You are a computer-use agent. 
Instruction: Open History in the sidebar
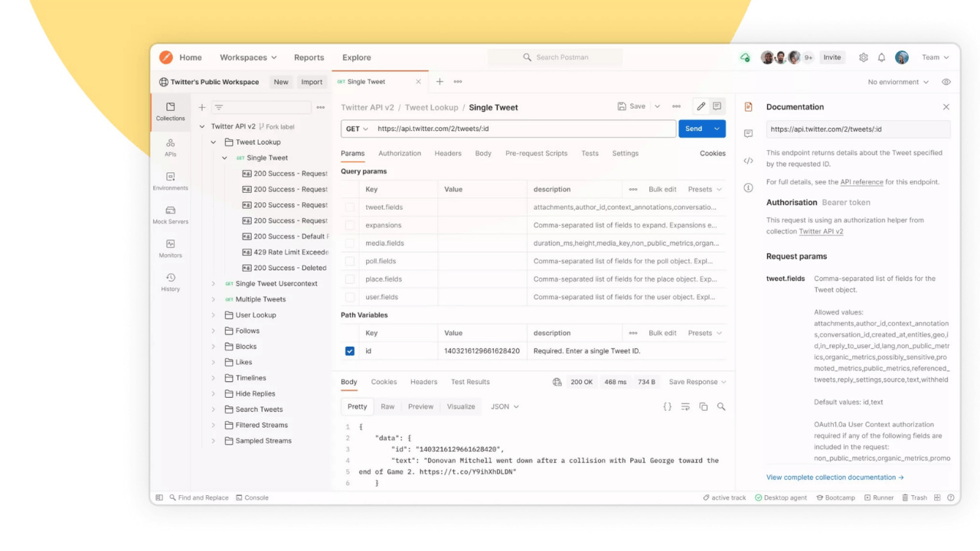point(170,282)
